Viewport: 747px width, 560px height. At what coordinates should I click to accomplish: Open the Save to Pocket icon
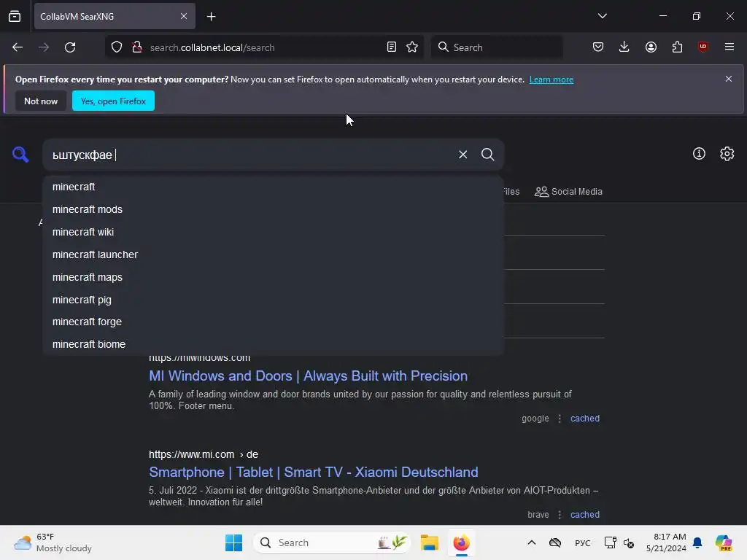point(598,47)
